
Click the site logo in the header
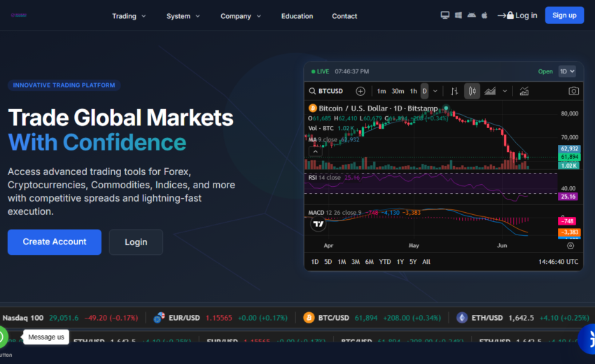(x=19, y=15)
